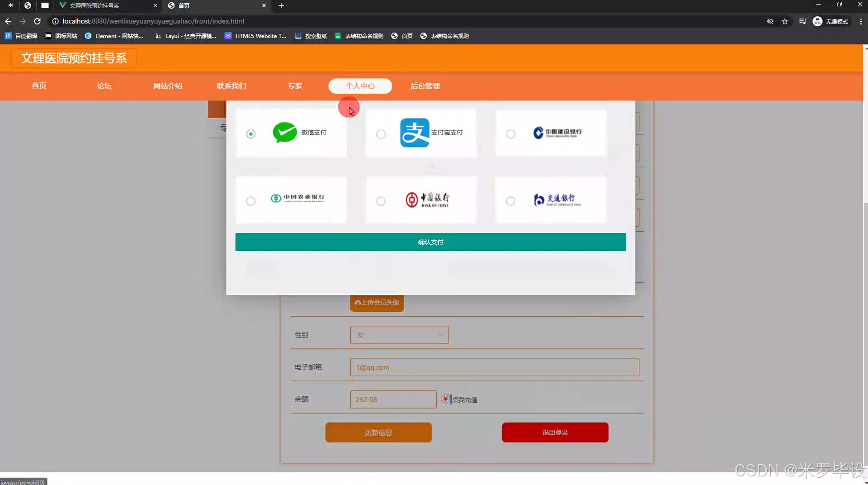Click the orange 更新信息 button

tap(378, 433)
